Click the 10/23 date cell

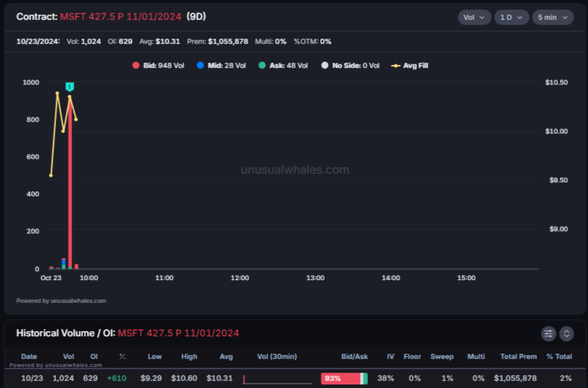pos(32,379)
